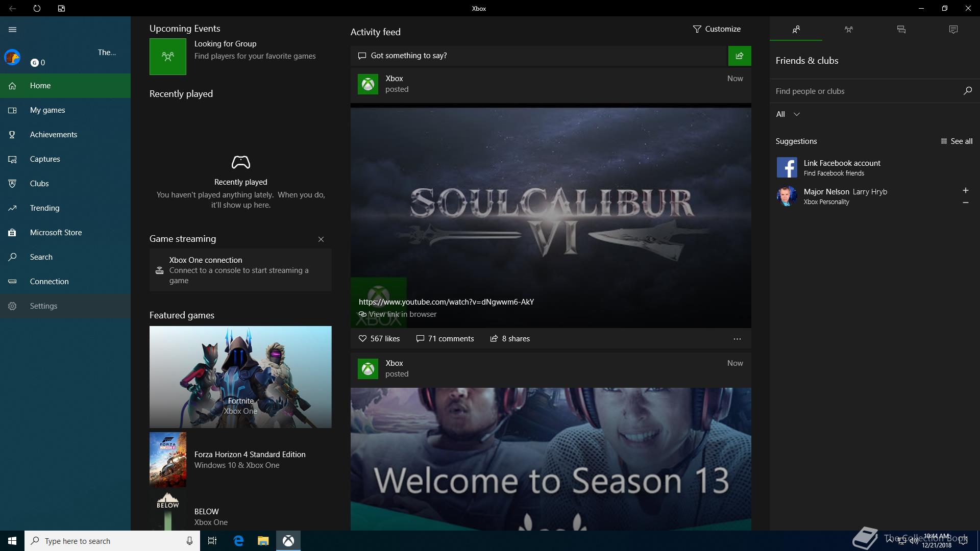Click the 'Got something to say?' field

(538, 56)
